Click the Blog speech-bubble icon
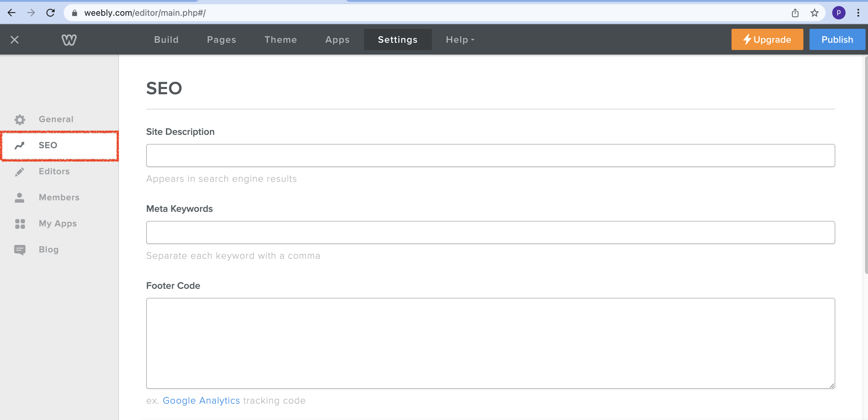The width and height of the screenshot is (868, 420). [19, 250]
